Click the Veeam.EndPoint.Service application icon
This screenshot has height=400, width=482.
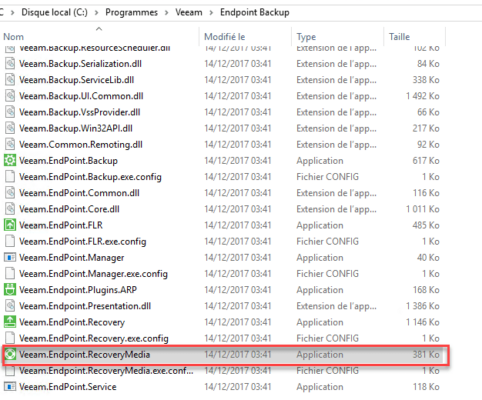(10, 387)
